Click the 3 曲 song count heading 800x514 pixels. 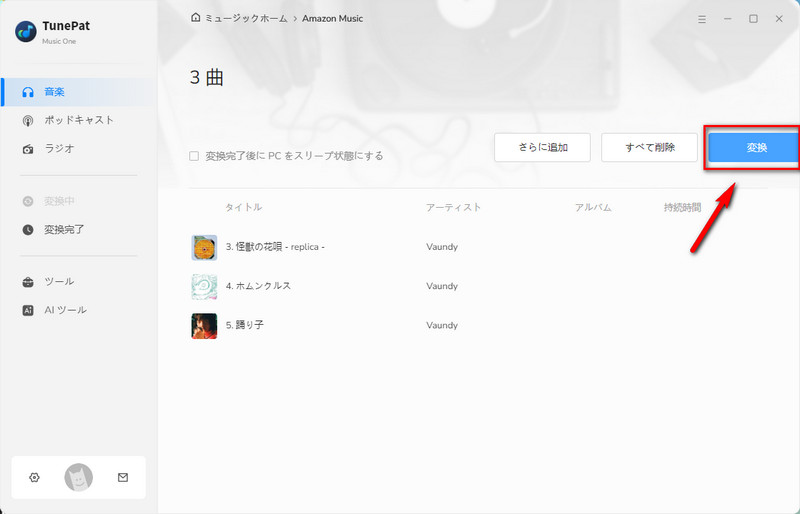click(207, 78)
